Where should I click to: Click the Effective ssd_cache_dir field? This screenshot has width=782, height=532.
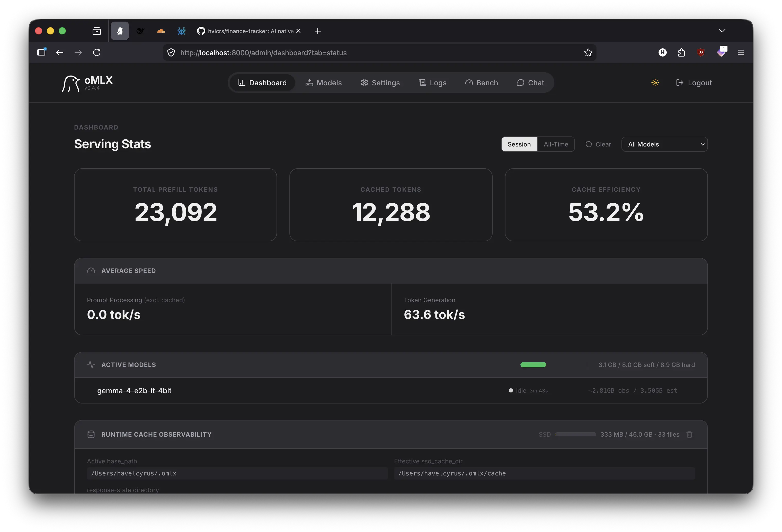pyautogui.click(x=544, y=473)
